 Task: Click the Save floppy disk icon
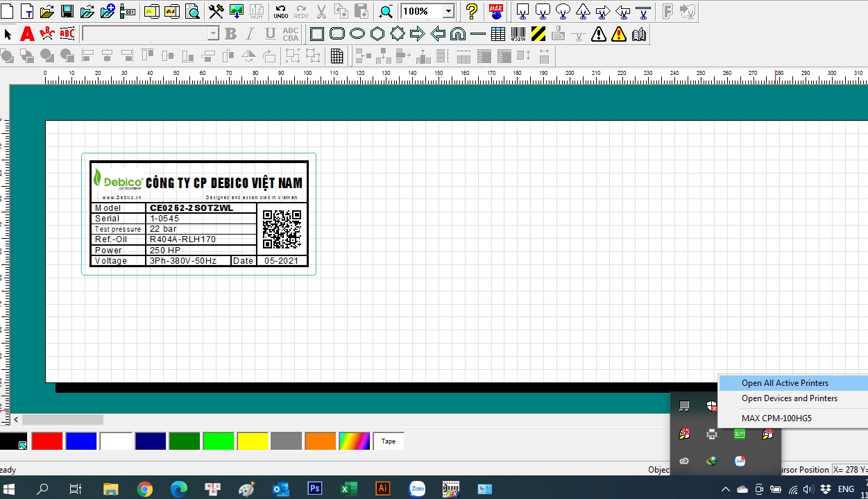[67, 11]
